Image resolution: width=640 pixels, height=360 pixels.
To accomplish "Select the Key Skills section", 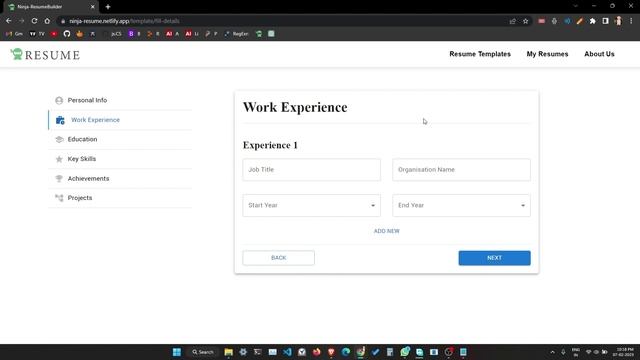I will 120,159.
